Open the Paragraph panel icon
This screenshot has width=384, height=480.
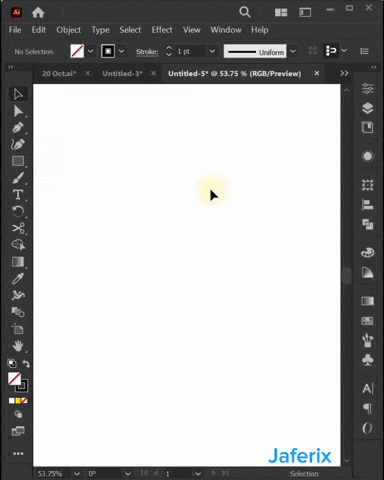pyautogui.click(x=368, y=408)
